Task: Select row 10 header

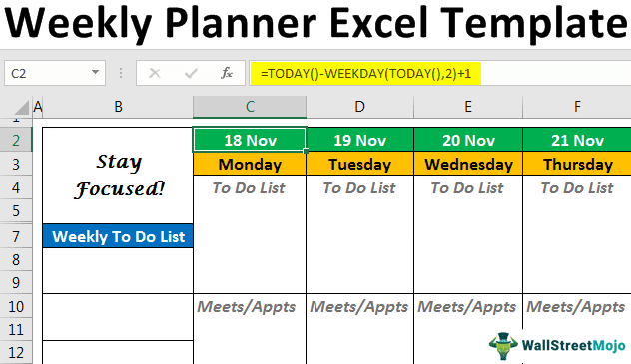Action: click(16, 306)
